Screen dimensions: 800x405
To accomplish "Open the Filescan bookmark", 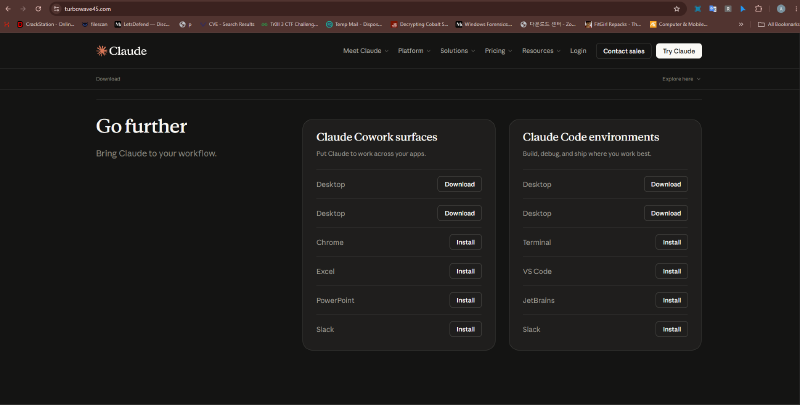I will tap(95, 24).
